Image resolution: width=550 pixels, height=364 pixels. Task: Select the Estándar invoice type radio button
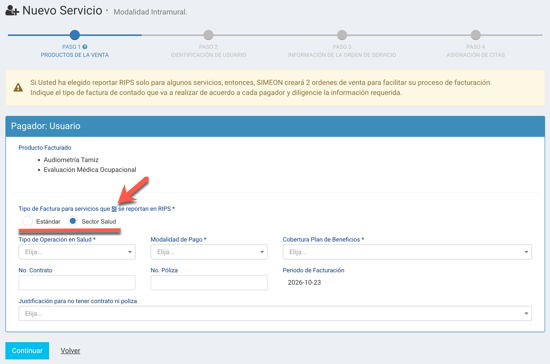coord(27,221)
